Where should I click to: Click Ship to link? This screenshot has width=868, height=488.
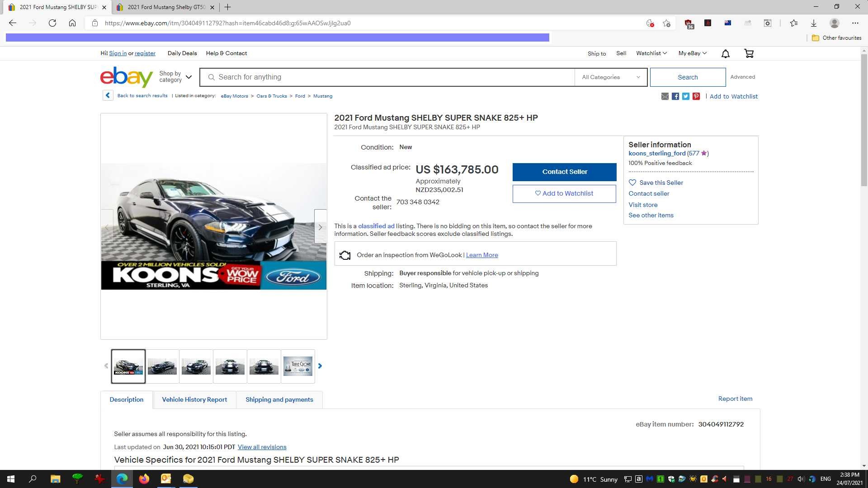pyautogui.click(x=597, y=53)
